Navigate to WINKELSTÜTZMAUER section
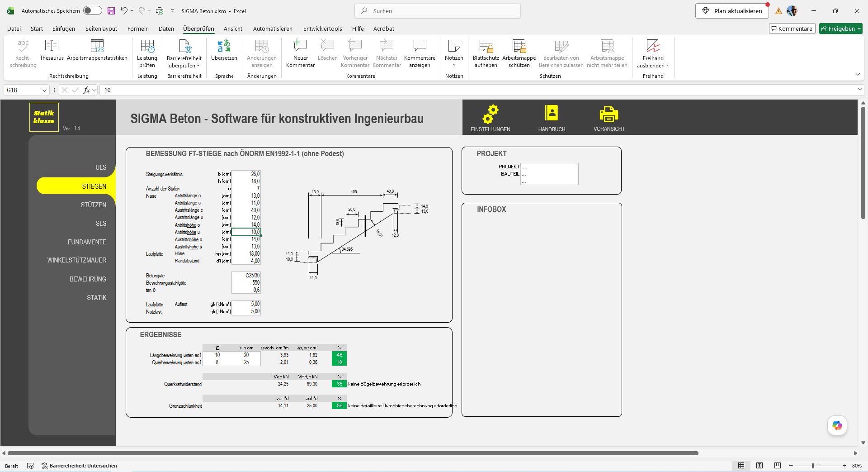 point(77,260)
